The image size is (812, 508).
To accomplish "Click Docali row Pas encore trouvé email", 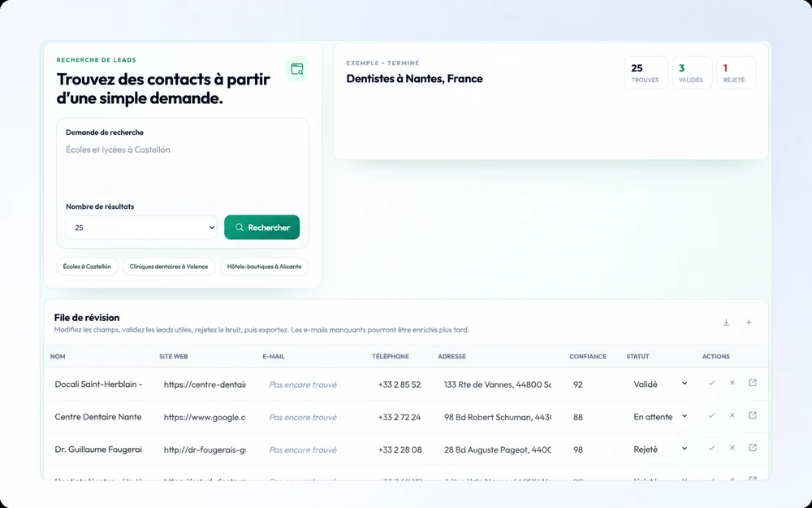I will pyautogui.click(x=303, y=384).
